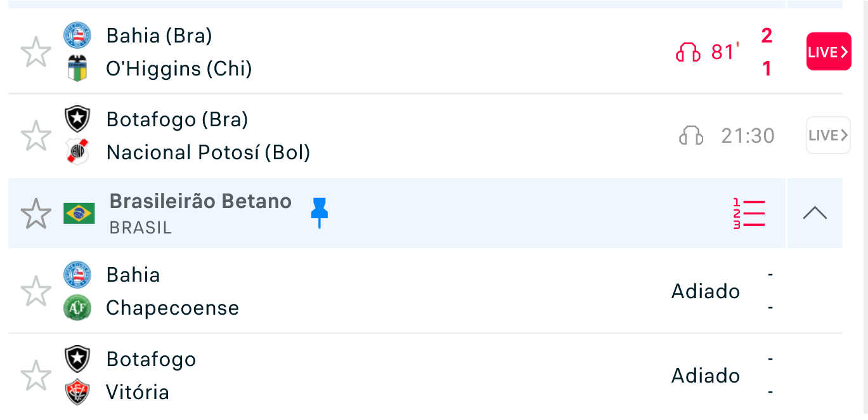The width and height of the screenshot is (868, 420).
Task: Open the Brasileirão standings table icon
Action: pyautogui.click(x=749, y=214)
